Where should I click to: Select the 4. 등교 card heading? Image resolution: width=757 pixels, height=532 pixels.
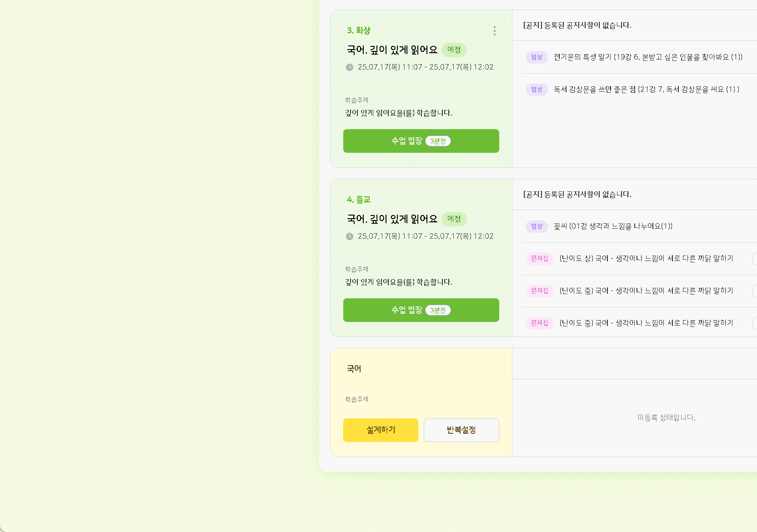358,200
